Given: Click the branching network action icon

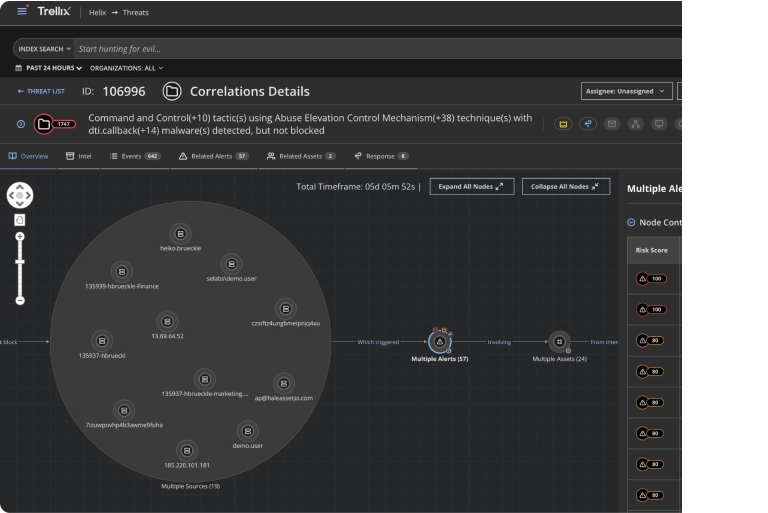Looking at the screenshot, I should pyautogui.click(x=635, y=124).
